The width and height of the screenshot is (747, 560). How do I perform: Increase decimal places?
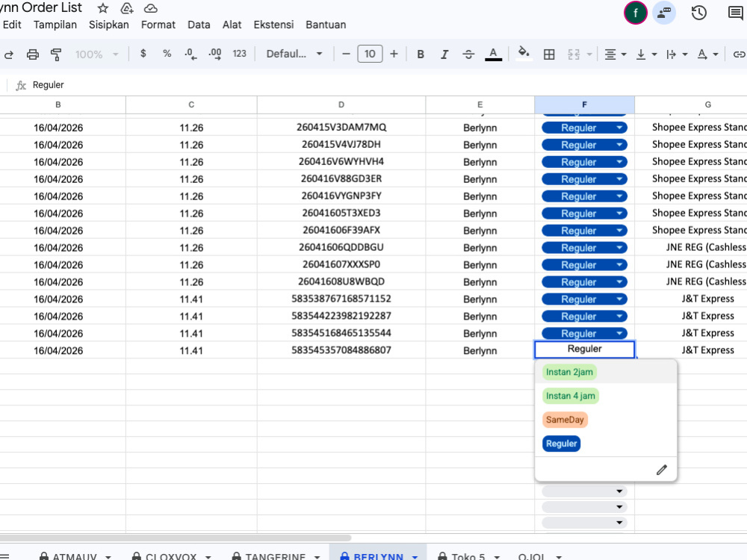pyautogui.click(x=215, y=55)
